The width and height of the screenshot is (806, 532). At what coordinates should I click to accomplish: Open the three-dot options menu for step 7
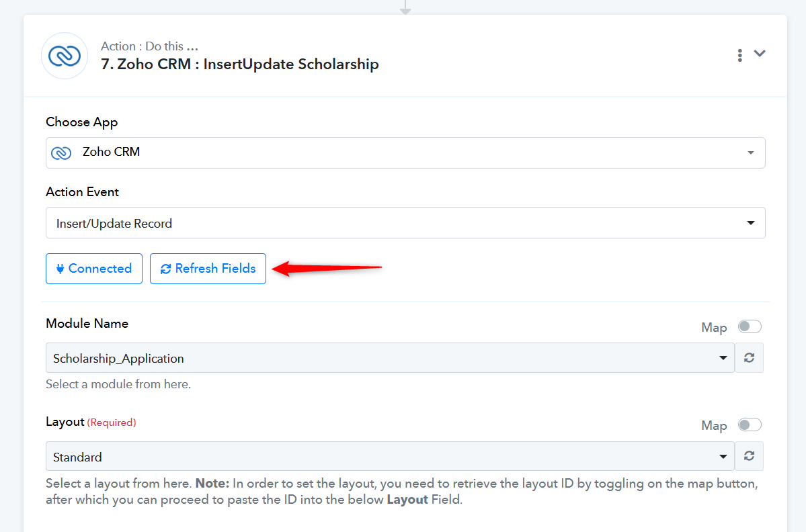click(x=739, y=56)
